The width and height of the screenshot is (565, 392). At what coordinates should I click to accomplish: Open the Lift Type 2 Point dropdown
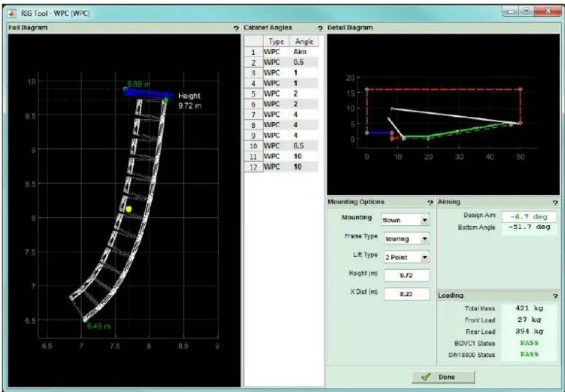pyautogui.click(x=407, y=257)
